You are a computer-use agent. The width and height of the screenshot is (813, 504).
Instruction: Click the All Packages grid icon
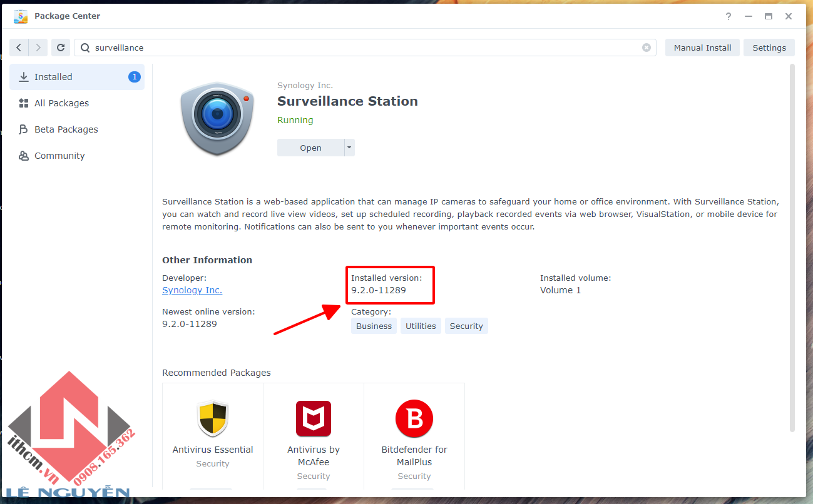(x=24, y=103)
